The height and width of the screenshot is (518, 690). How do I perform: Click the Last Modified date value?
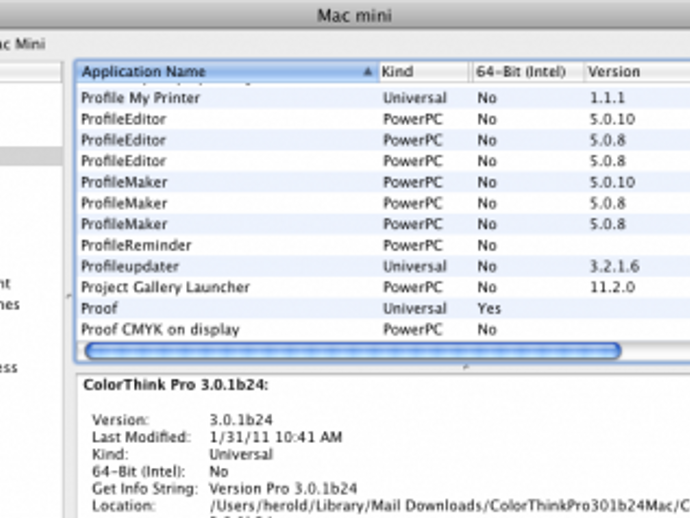[x=275, y=437]
